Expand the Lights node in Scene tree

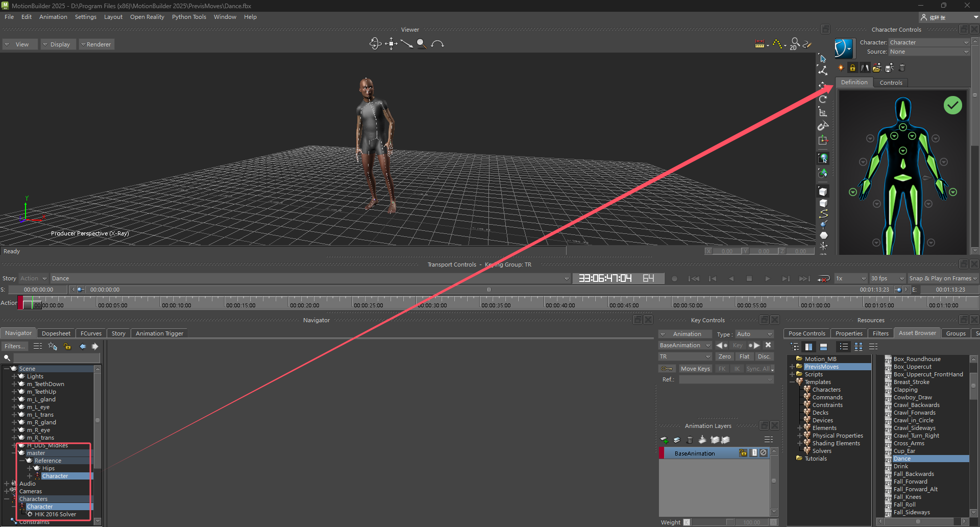click(x=14, y=376)
